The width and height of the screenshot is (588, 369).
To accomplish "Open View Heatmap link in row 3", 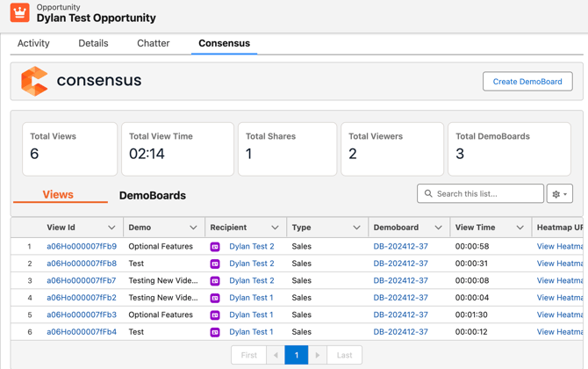I will click(x=560, y=281).
